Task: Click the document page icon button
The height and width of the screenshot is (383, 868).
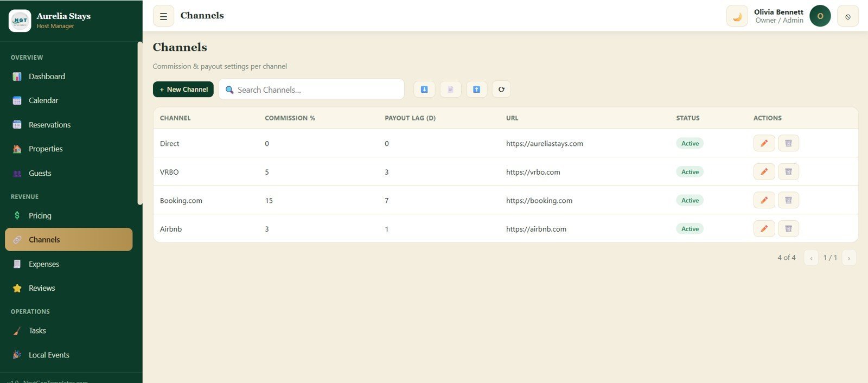Action: click(x=450, y=90)
